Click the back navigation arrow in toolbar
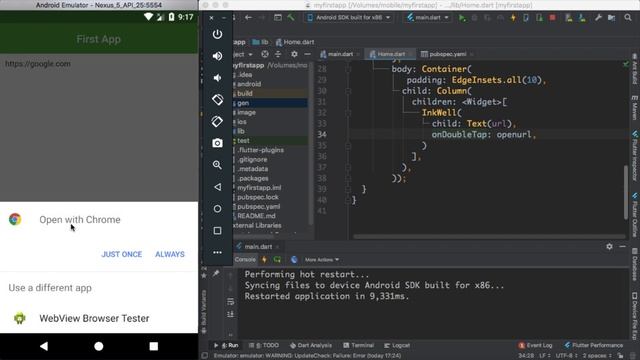Viewport: 640px width, 360px height. point(248,18)
